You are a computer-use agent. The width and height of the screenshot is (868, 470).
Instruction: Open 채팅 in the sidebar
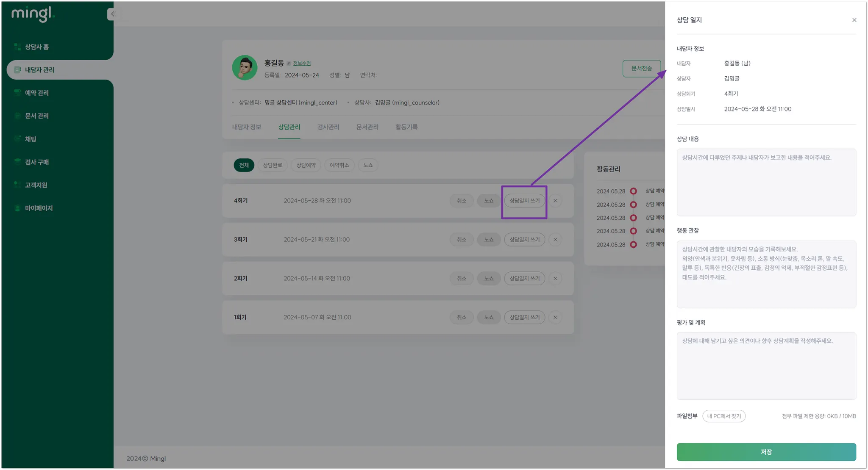click(30, 139)
